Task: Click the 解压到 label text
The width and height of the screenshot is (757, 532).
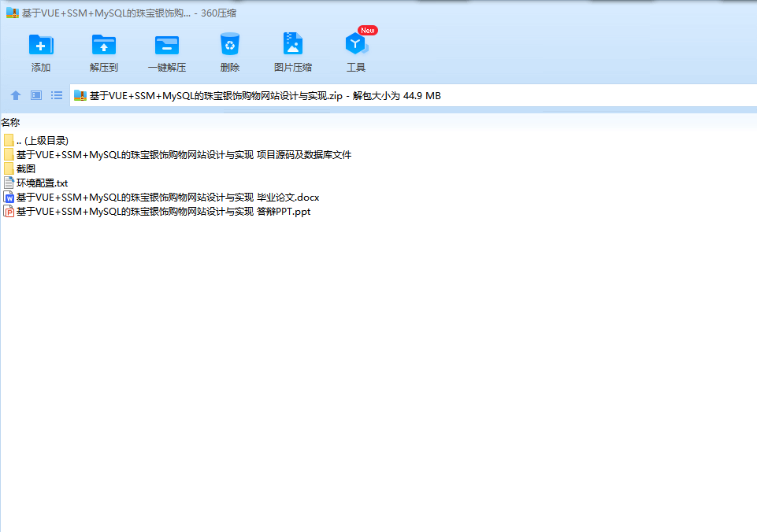Action: pyautogui.click(x=104, y=68)
